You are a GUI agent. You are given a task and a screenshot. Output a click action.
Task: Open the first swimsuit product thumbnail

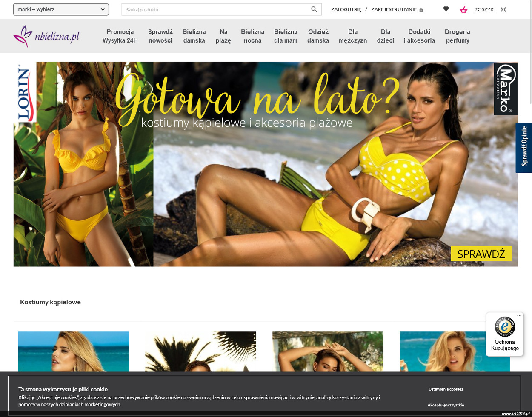tap(73, 351)
